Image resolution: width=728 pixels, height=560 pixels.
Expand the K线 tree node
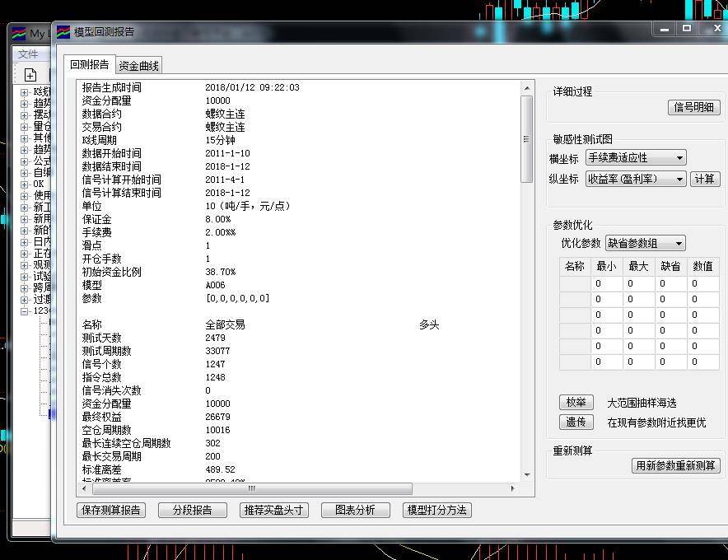(24, 92)
